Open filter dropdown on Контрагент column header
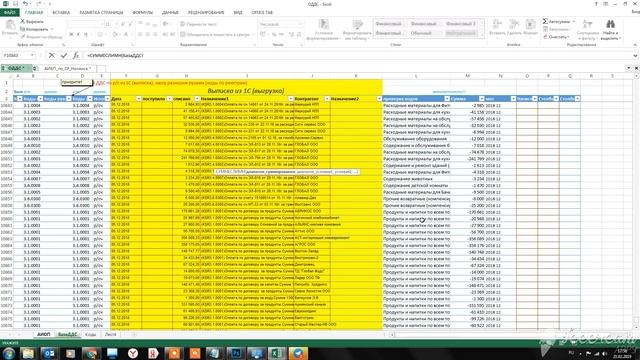This screenshot has height=360, width=640. pyautogui.click(x=327, y=99)
